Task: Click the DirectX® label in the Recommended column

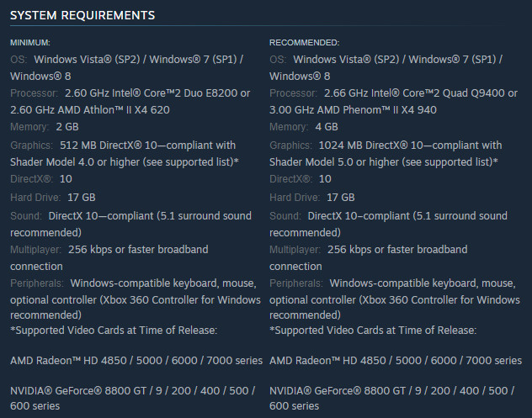Action: 290,179
